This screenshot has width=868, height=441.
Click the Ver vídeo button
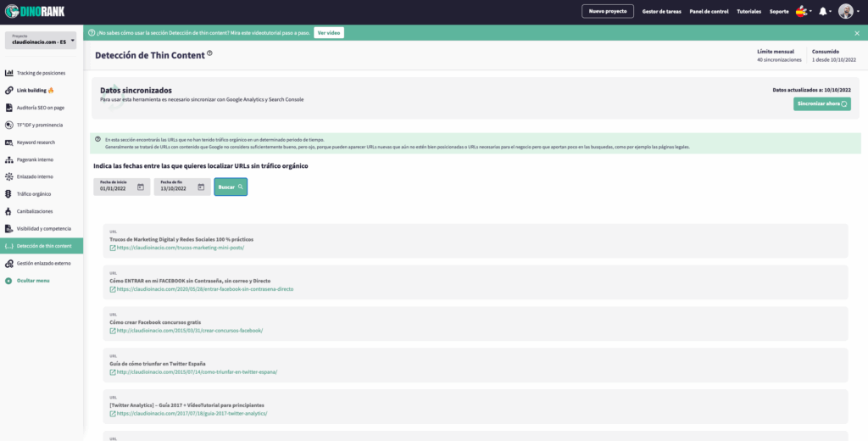point(329,33)
